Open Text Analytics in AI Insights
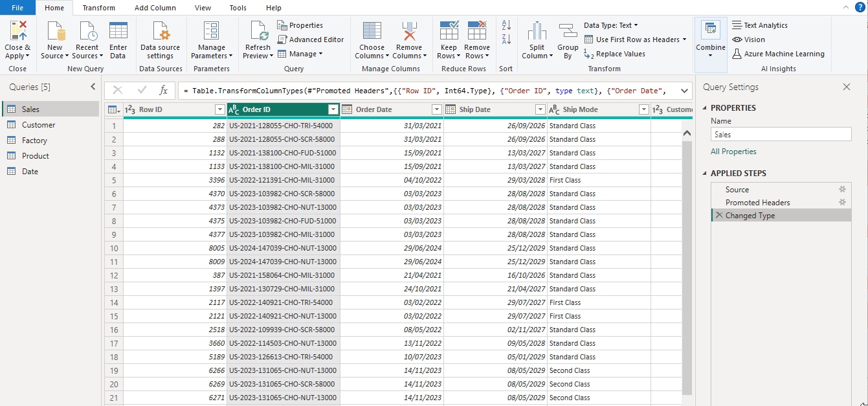The image size is (868, 406). pos(760,25)
